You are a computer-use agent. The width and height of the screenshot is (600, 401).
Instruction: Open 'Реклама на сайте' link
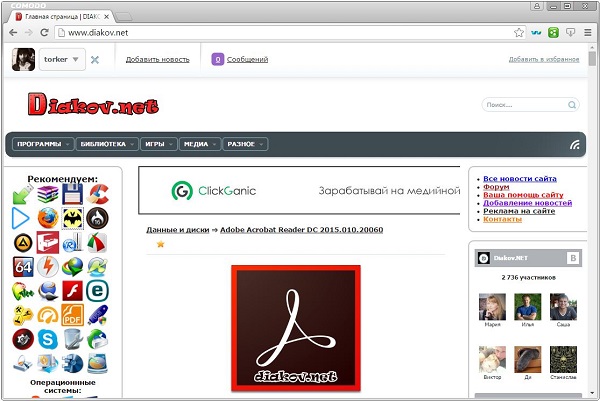[x=519, y=211]
